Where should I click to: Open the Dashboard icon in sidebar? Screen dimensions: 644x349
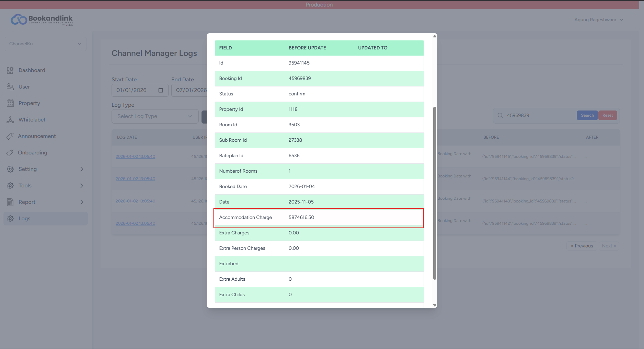coord(10,70)
